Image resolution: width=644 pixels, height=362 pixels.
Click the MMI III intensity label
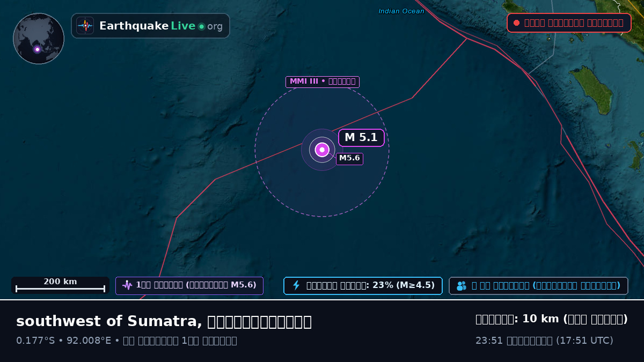[322, 82]
